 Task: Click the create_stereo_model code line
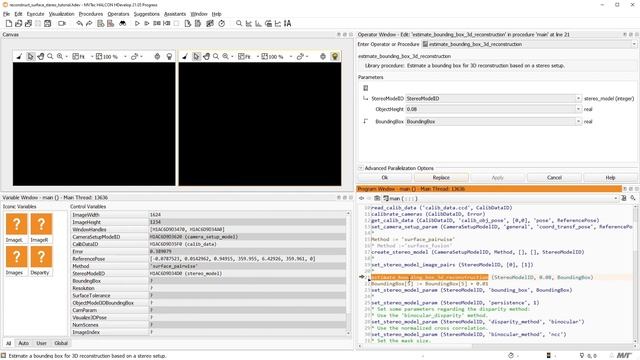(478, 252)
